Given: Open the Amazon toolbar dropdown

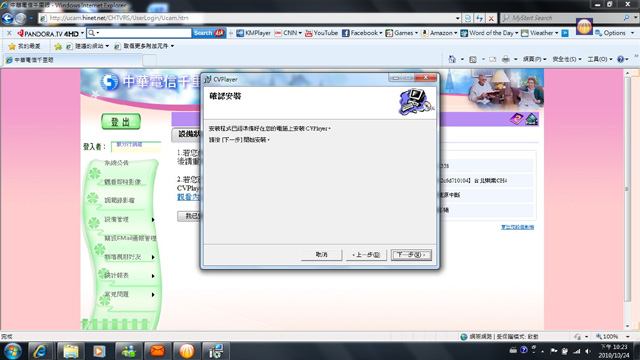Looking at the screenshot, I should [x=456, y=33].
